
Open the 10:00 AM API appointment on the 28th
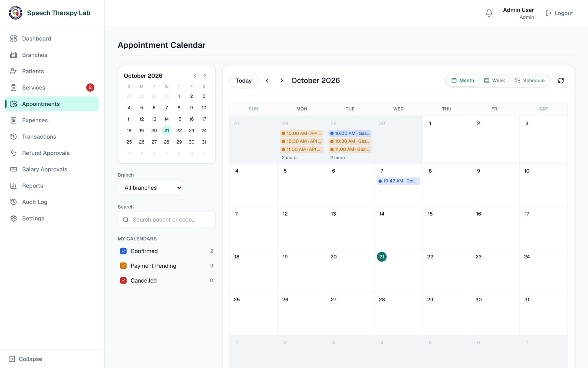(x=302, y=133)
